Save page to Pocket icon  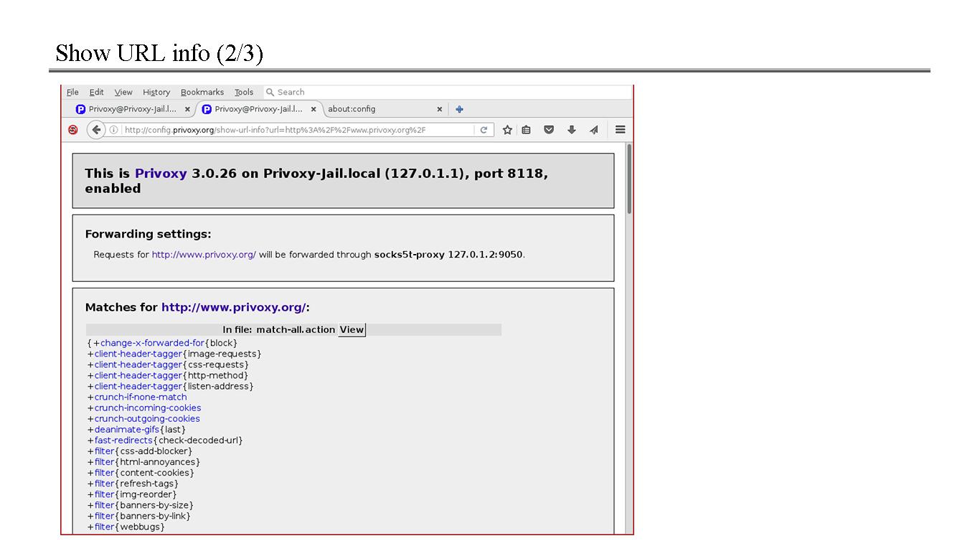click(x=549, y=130)
